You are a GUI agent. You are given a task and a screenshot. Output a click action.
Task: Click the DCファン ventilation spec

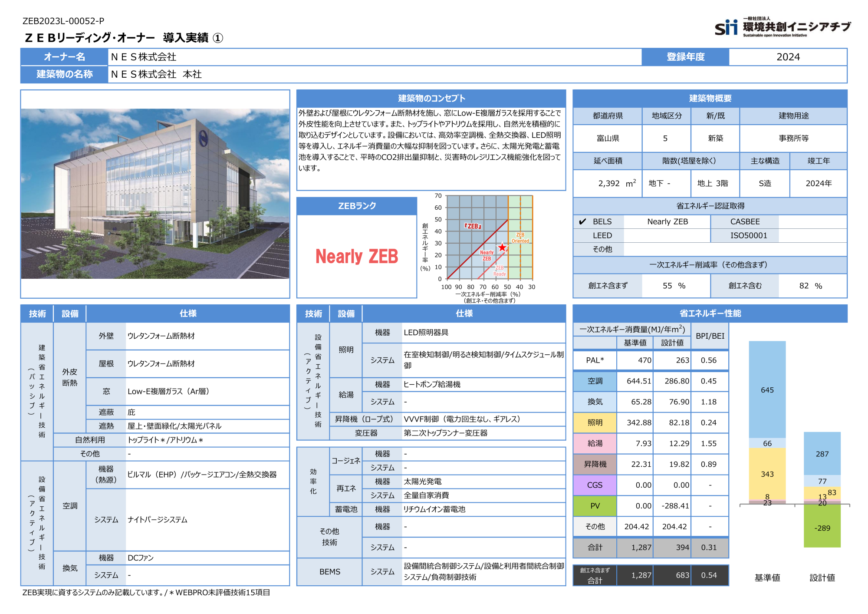pyautogui.click(x=140, y=558)
